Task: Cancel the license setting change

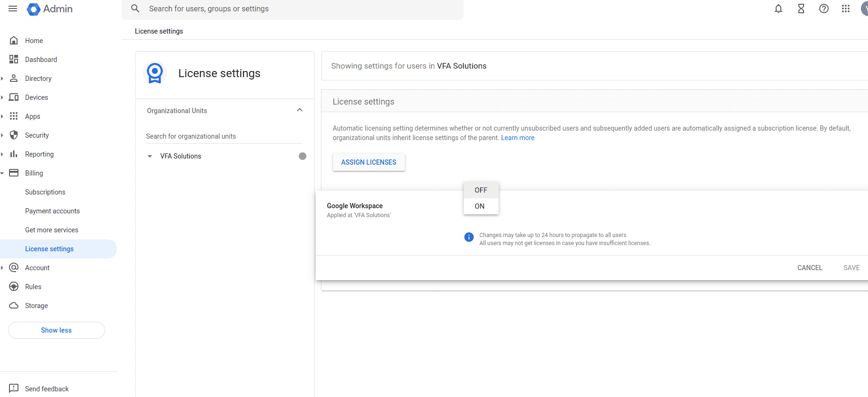Action: tap(809, 268)
